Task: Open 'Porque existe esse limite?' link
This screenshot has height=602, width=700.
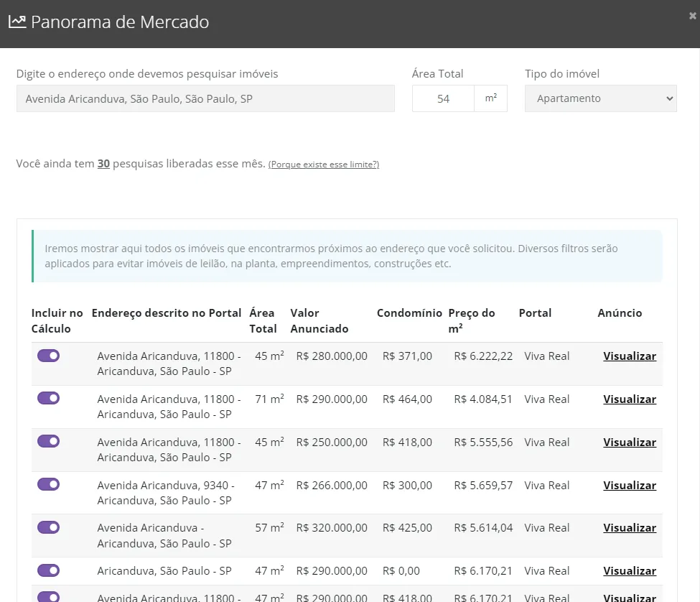Action: coord(324,165)
